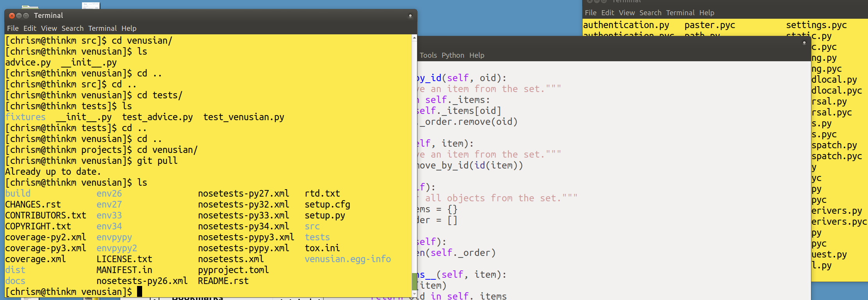Viewport: 868px width, 300px height.
Task: Click the round dot button in the front Terminal title bar
Action: coord(410,16)
